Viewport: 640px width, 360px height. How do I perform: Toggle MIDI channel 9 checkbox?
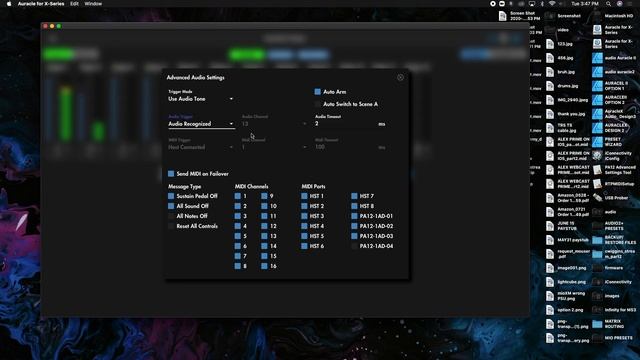coord(264,196)
